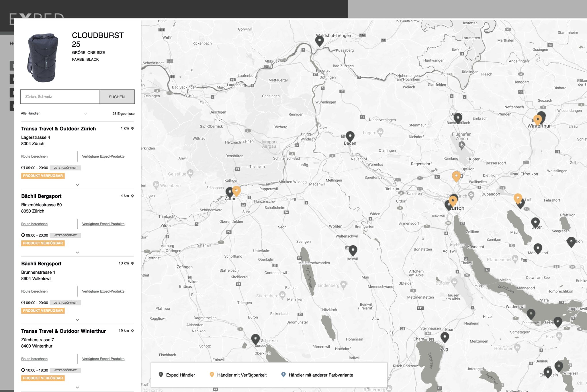Viewport: 587px width, 392px height.
Task: Click the dealer pin at Mönchaltorf
Action: point(538,249)
